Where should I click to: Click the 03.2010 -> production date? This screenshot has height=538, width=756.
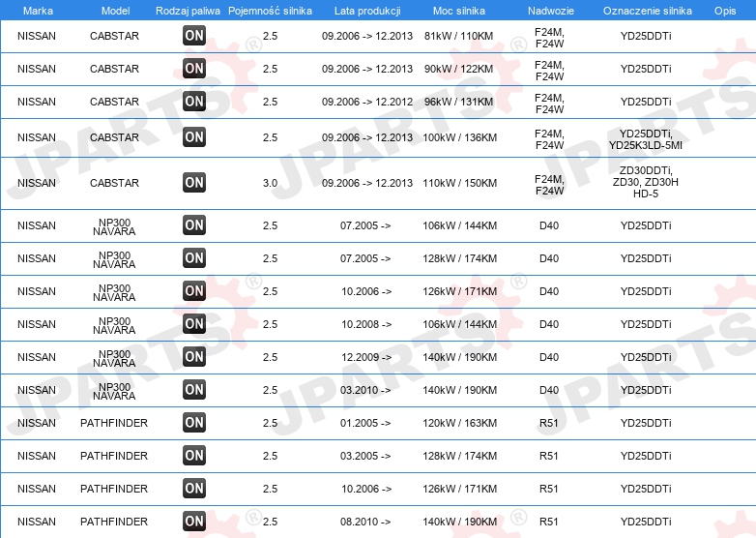(x=365, y=390)
